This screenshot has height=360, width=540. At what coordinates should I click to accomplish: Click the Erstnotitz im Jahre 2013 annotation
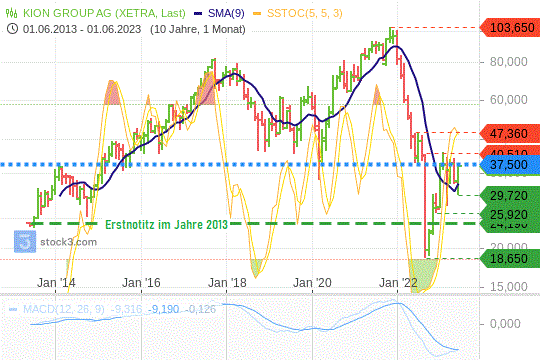166,225
